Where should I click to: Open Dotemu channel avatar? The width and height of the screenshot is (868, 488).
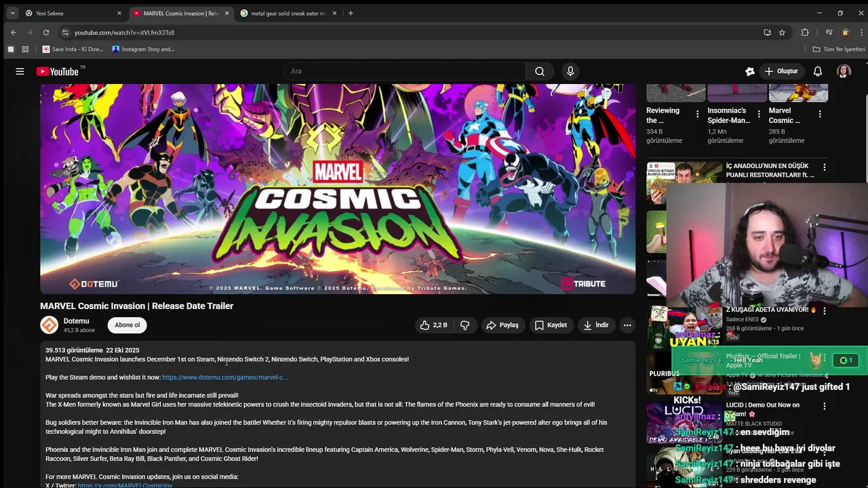49,325
